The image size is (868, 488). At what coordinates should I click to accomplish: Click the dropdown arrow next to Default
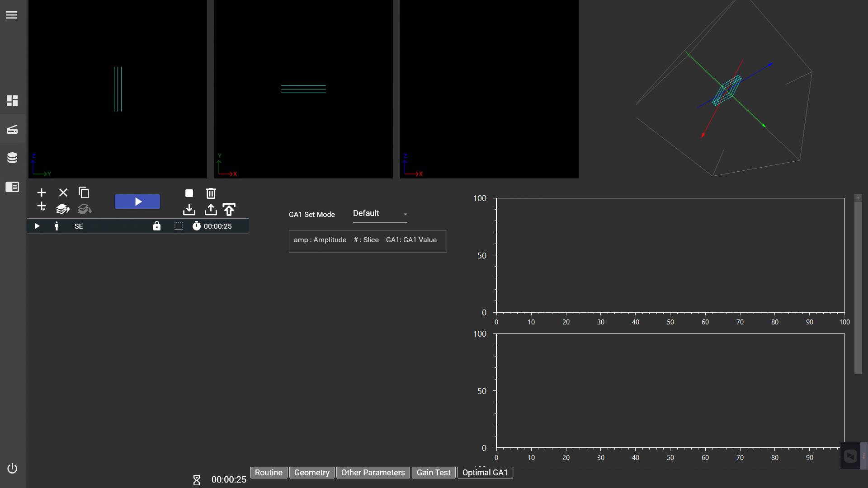pyautogui.click(x=405, y=215)
